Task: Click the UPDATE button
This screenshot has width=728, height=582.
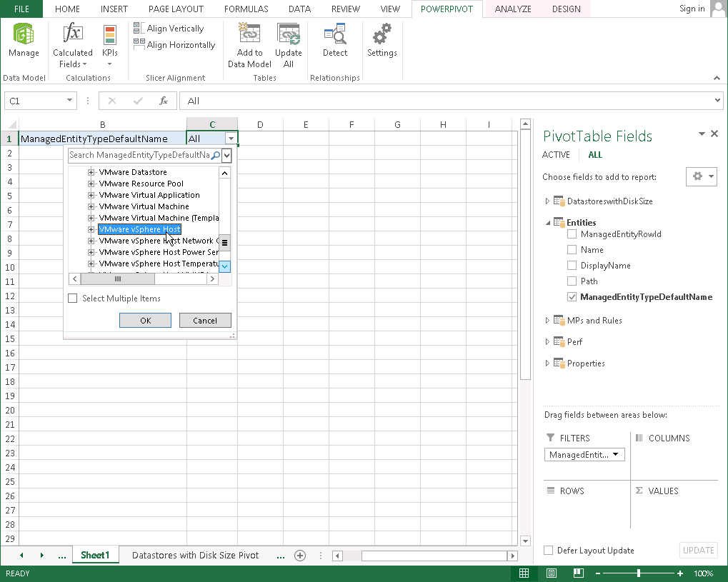Action: 698,551
